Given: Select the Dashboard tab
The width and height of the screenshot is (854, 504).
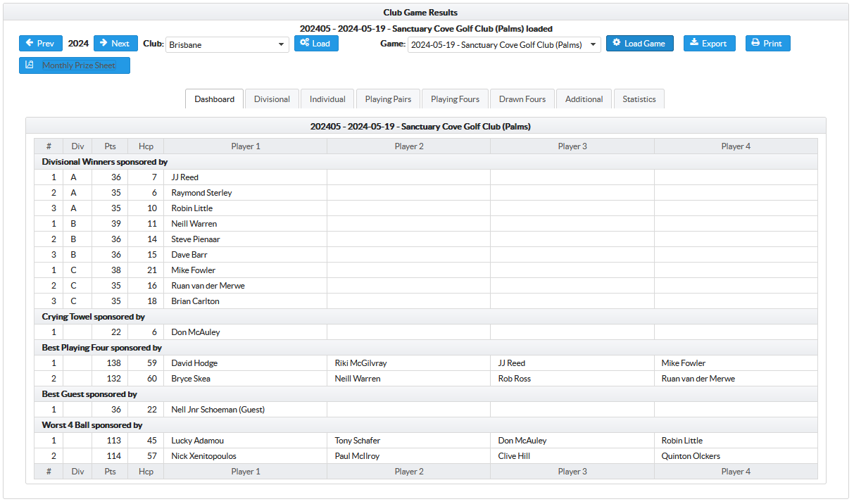Looking at the screenshot, I should click(x=215, y=99).
